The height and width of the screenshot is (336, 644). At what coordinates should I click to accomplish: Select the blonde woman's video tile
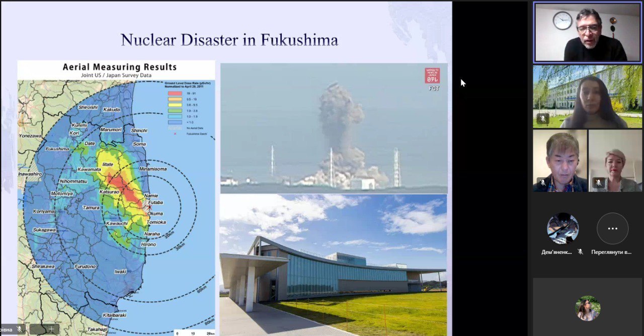pyautogui.click(x=615, y=160)
